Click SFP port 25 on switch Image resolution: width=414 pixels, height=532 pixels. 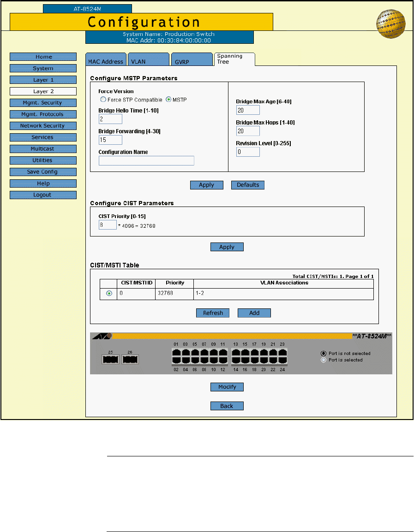(x=110, y=359)
